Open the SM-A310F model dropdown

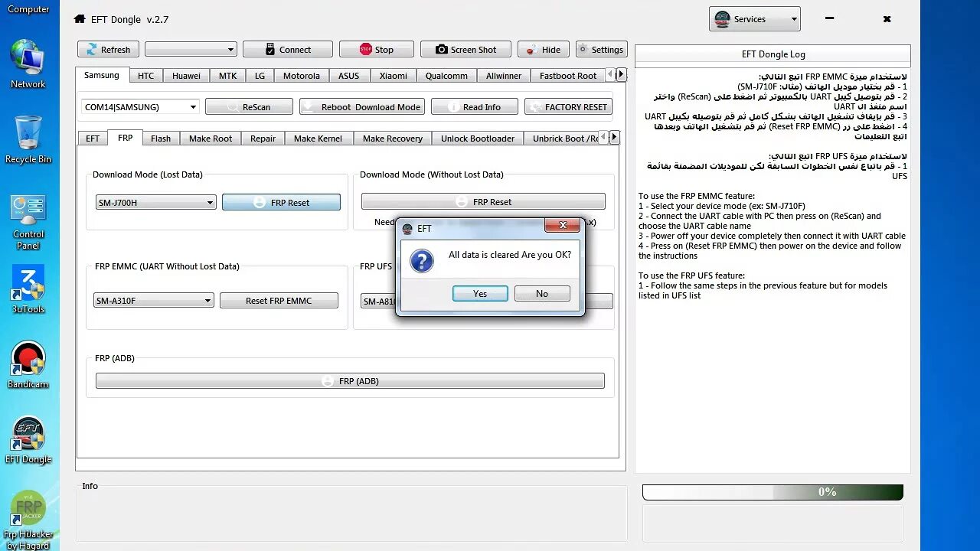(153, 301)
